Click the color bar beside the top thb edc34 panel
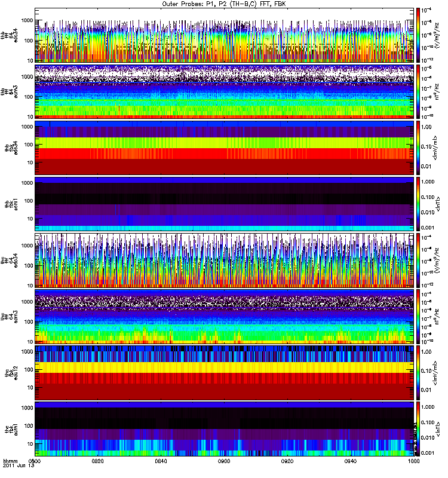 click(419, 35)
